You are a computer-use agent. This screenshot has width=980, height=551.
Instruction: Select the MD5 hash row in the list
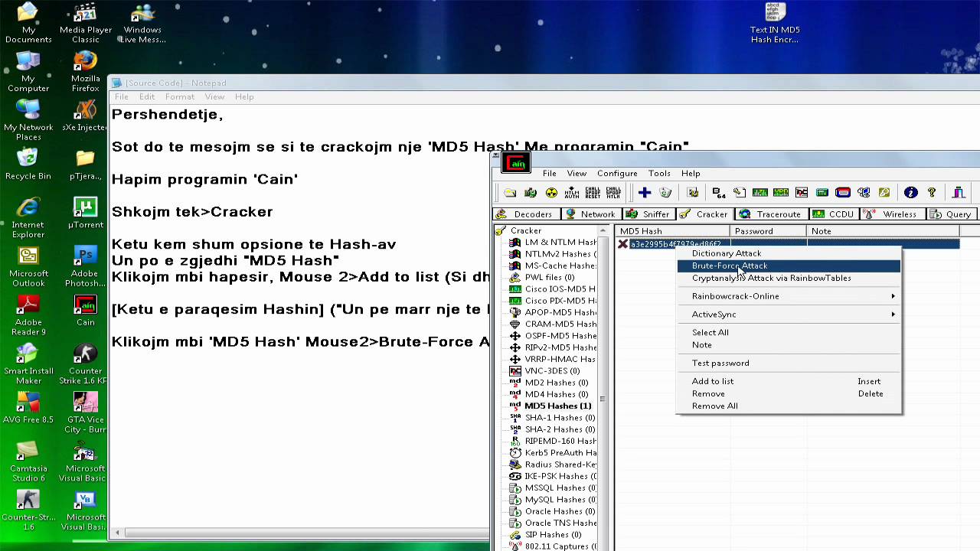[788, 244]
